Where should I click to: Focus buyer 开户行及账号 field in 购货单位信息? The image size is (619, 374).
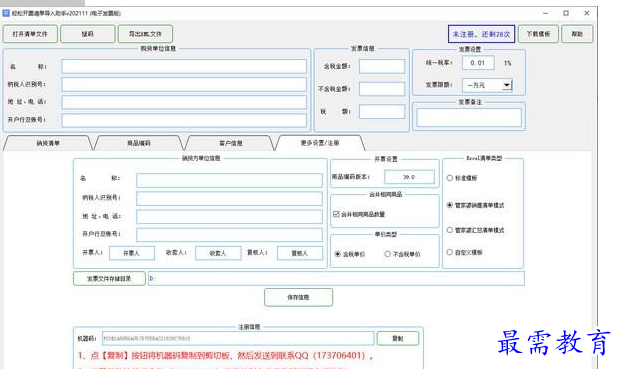[x=184, y=120]
